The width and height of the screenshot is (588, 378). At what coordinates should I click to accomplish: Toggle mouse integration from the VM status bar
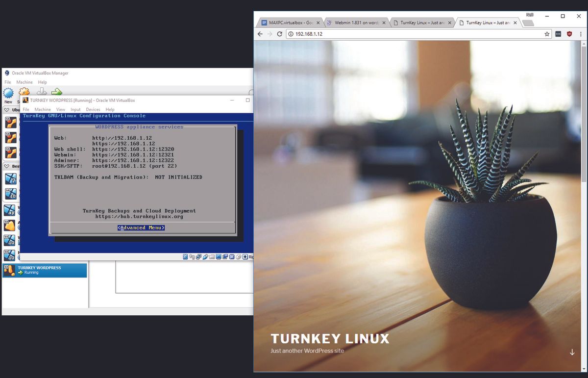click(x=239, y=256)
